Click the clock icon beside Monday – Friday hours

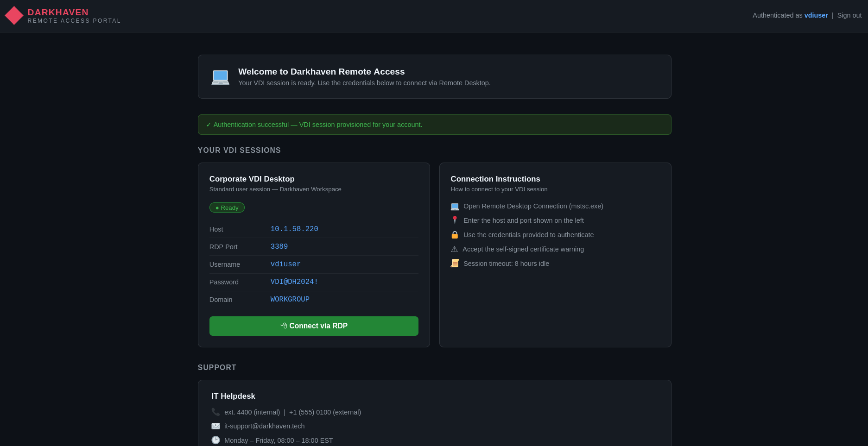tap(215, 440)
